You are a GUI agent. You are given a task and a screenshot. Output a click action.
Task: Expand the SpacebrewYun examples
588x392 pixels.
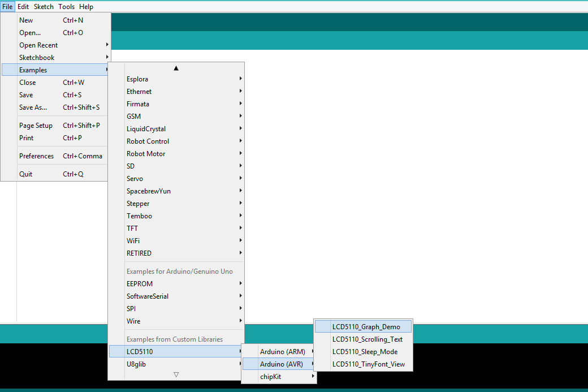pyautogui.click(x=176, y=191)
